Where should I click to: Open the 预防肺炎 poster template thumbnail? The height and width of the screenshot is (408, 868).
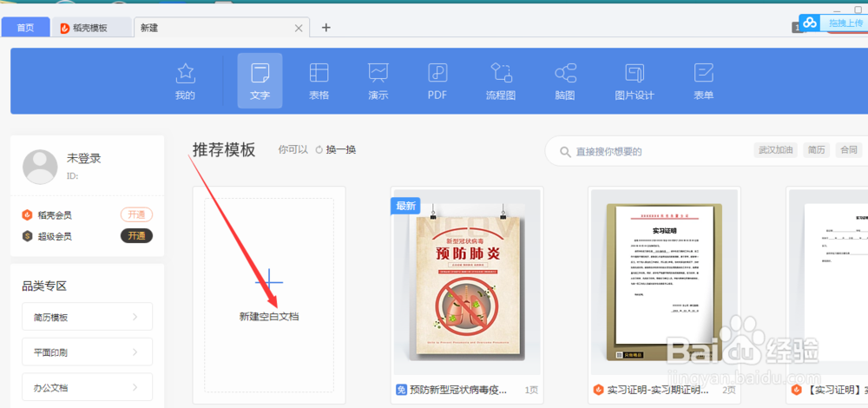pyautogui.click(x=467, y=282)
